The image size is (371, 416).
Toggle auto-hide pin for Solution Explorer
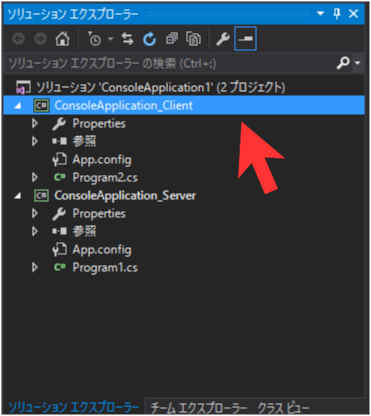pyautogui.click(x=337, y=14)
